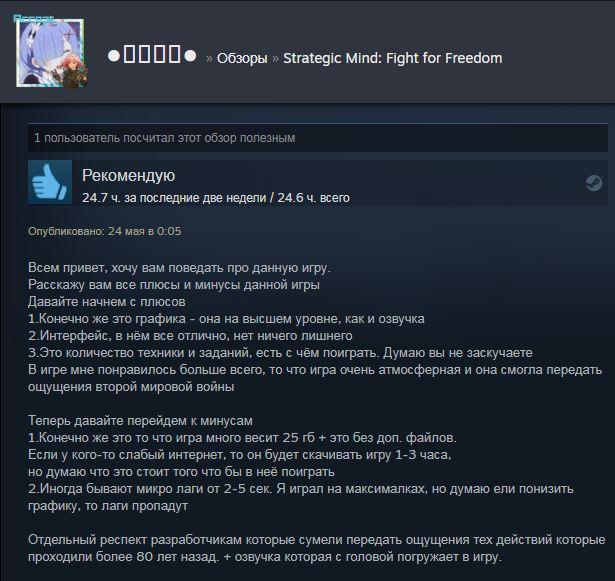Click the reviewer's username beside the avatar
This screenshot has height=581, width=615.
(152, 55)
